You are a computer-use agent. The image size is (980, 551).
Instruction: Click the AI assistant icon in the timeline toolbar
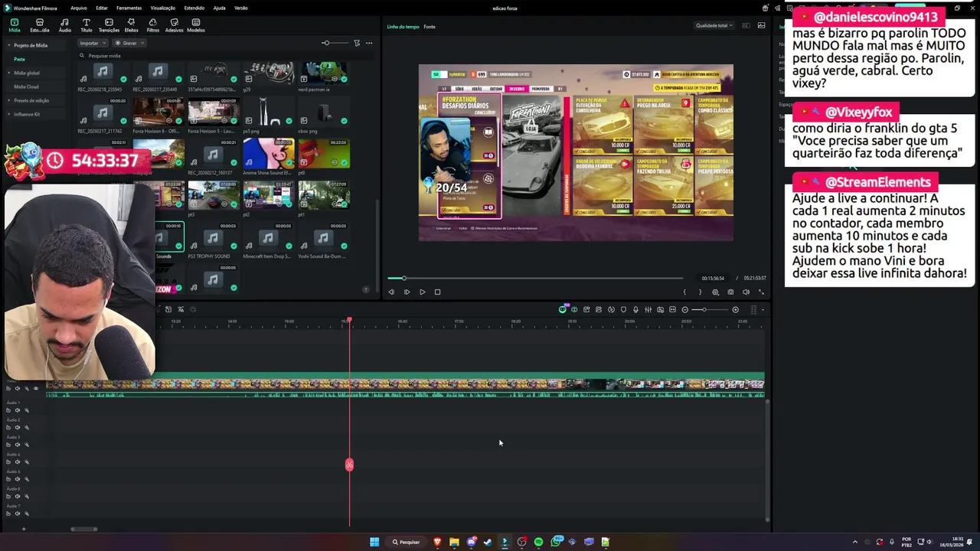(563, 309)
